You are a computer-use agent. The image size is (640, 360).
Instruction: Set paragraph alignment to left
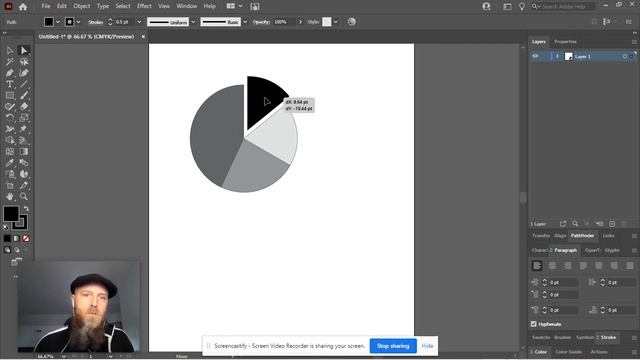(x=537, y=266)
